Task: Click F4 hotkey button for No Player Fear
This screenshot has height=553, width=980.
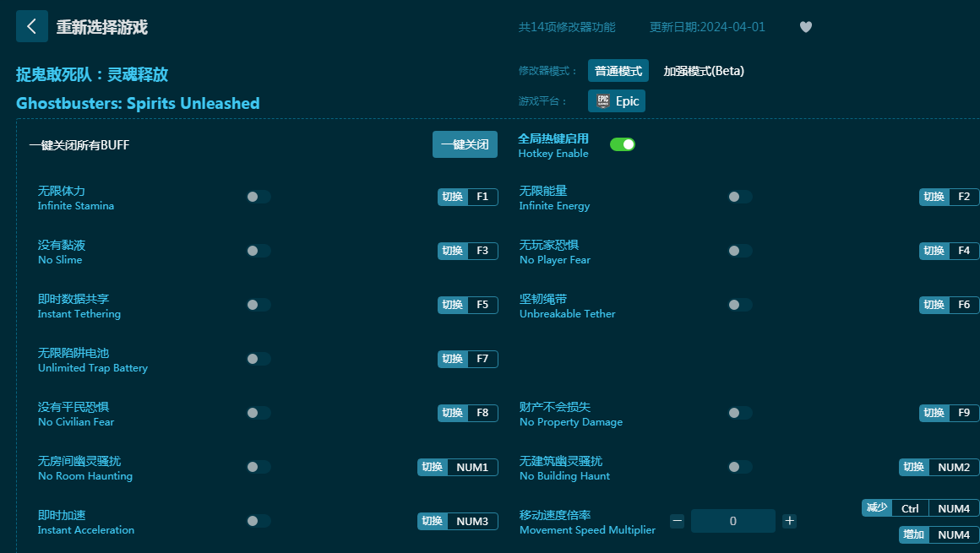Action: pos(949,251)
